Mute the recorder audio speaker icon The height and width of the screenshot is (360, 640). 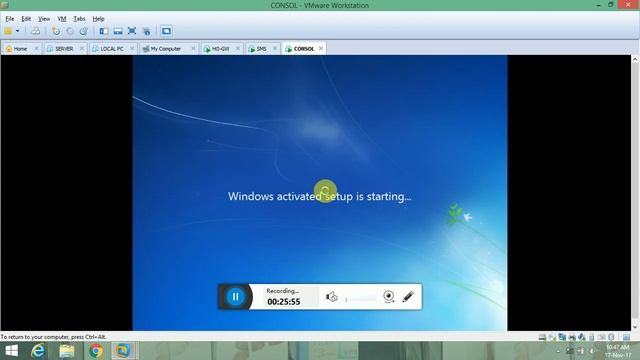pyautogui.click(x=331, y=297)
